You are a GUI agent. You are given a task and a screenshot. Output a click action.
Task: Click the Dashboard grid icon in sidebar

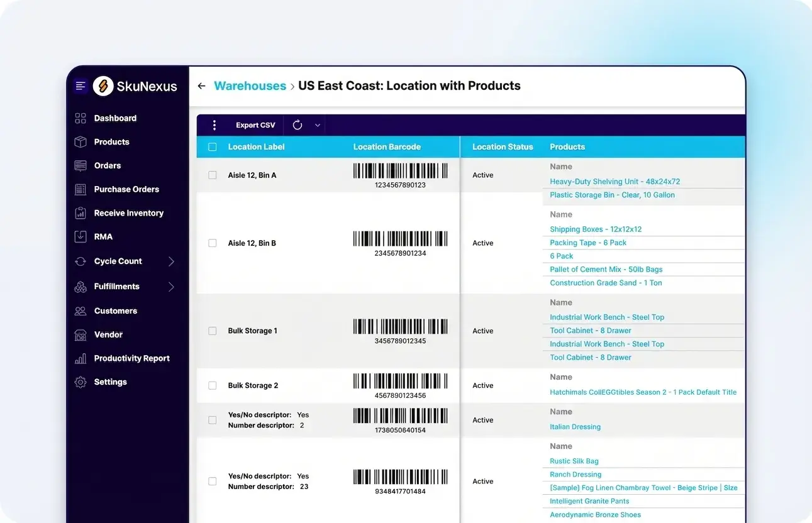pyautogui.click(x=81, y=118)
